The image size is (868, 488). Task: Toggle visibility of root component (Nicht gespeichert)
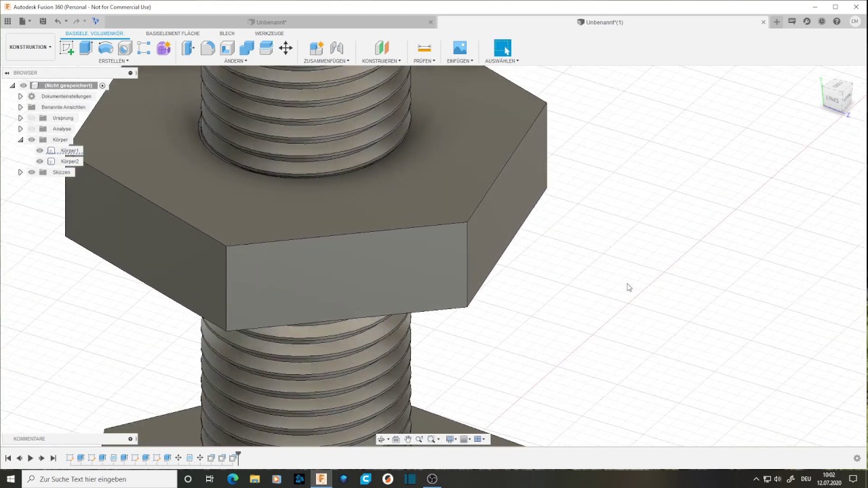coord(23,85)
